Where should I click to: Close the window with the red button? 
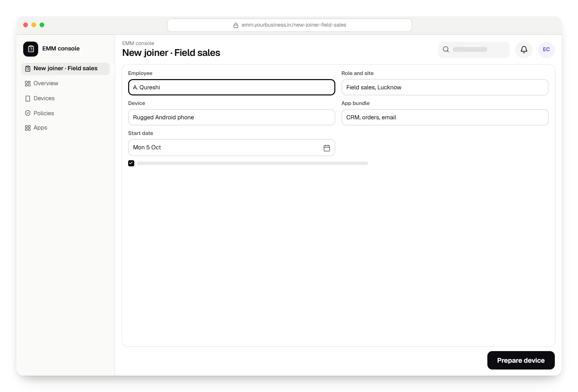coord(26,25)
